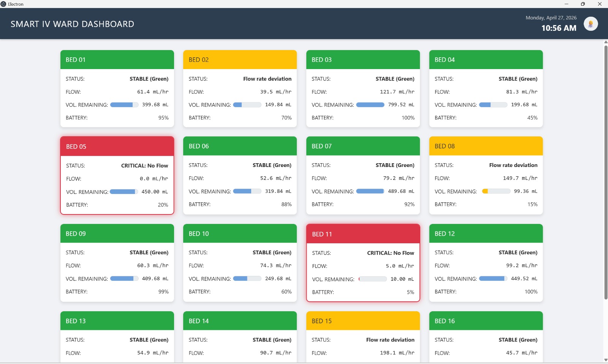
Task: Click the SMART IV WARD DASHBOARD title
Action: [72, 24]
